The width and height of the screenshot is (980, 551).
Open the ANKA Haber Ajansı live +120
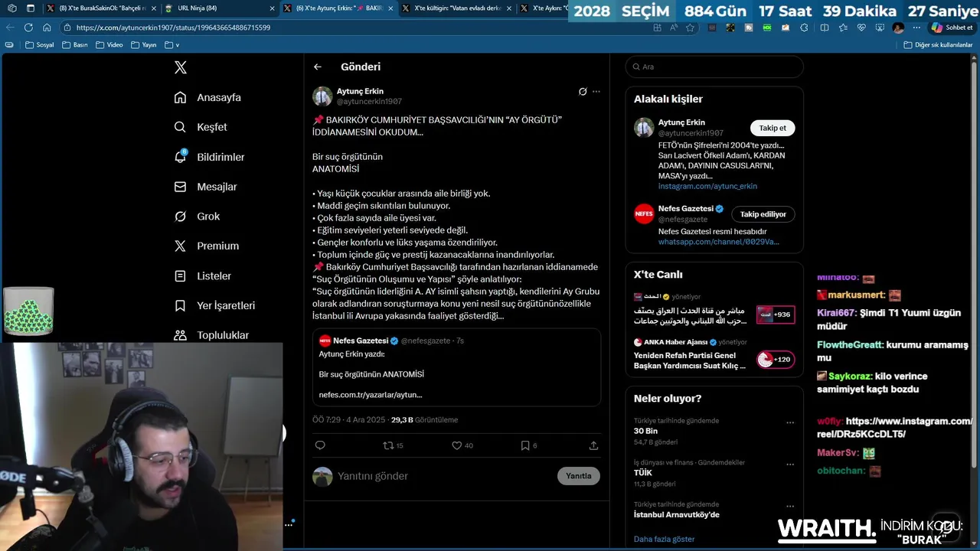(x=775, y=360)
